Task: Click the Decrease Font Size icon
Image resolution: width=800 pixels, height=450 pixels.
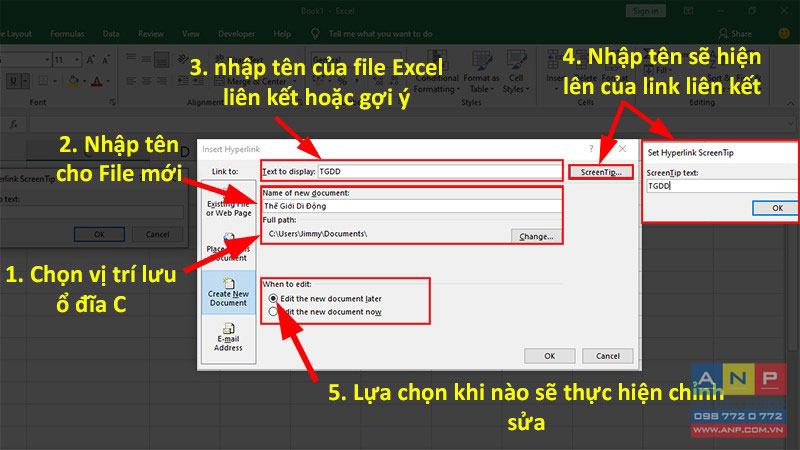Action: click(x=106, y=60)
